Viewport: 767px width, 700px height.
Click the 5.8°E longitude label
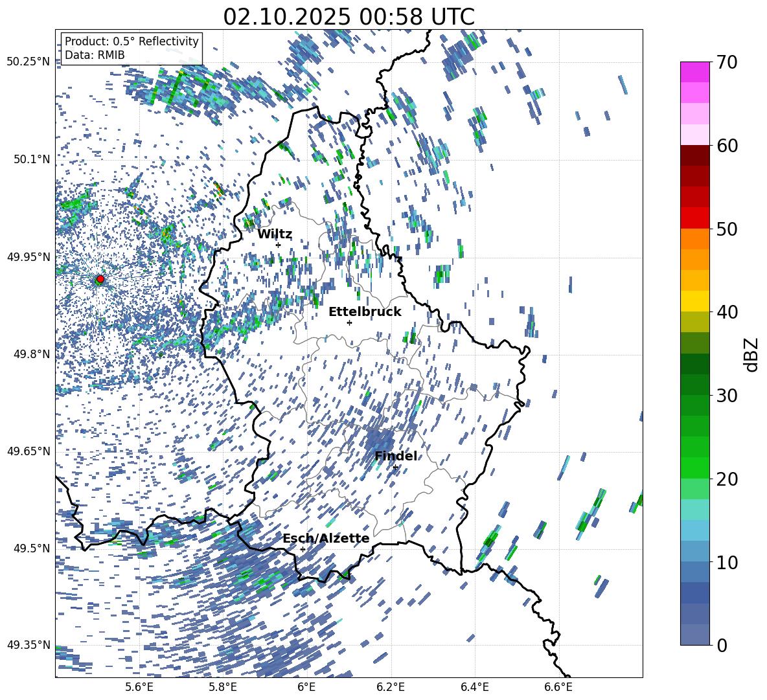(x=223, y=688)
